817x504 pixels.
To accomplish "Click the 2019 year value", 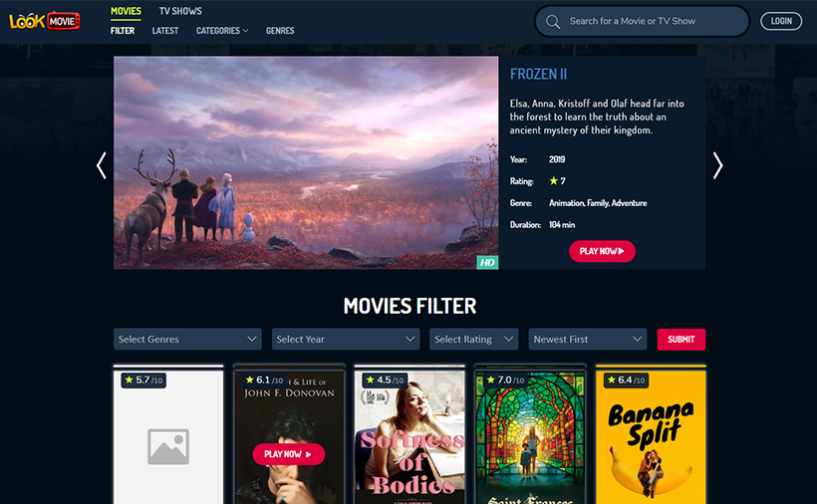I will point(557,159).
